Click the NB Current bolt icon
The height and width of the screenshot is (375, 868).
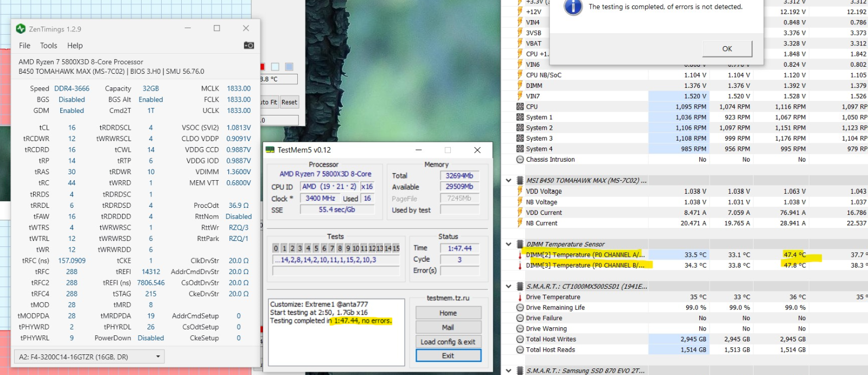point(520,223)
